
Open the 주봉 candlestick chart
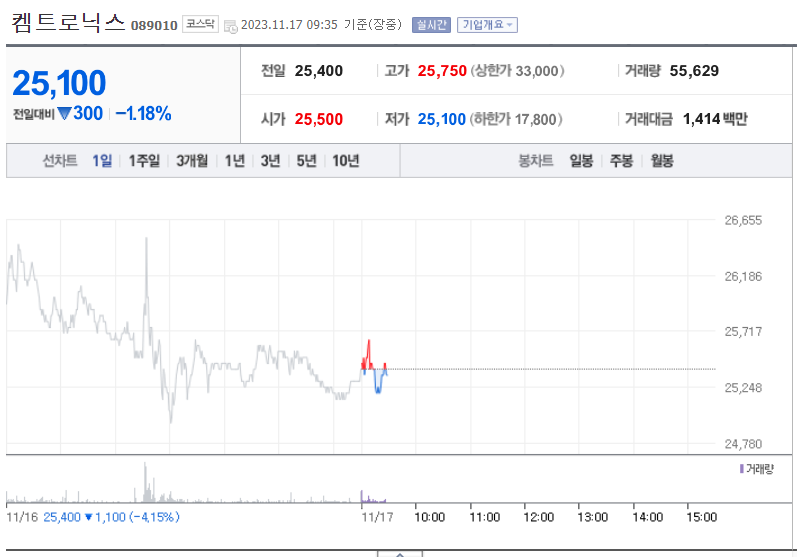point(622,161)
